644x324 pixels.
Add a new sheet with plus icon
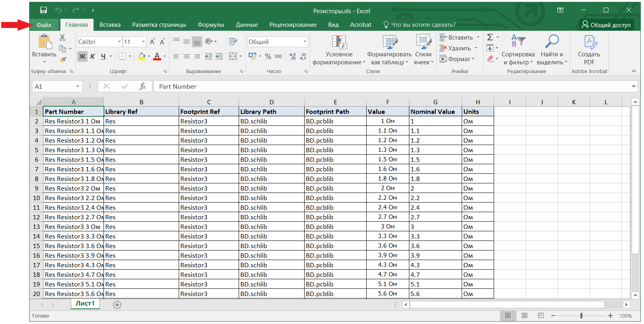click(x=117, y=305)
